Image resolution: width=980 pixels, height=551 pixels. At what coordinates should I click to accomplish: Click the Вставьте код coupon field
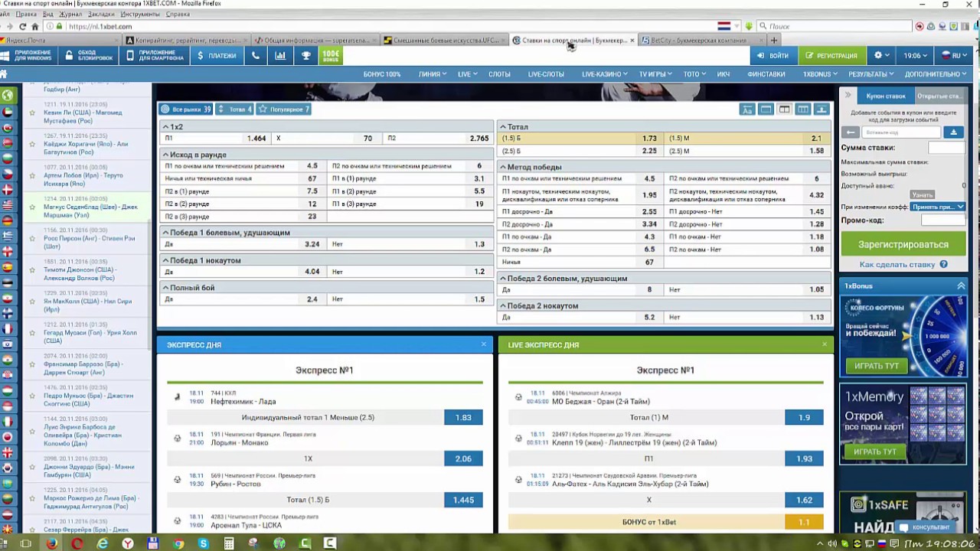coord(901,132)
